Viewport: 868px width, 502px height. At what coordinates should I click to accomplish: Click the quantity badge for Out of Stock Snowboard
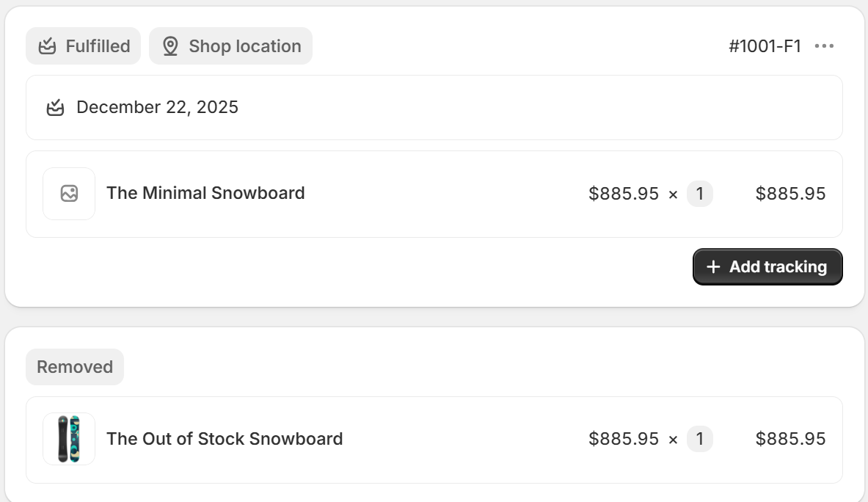(699, 439)
